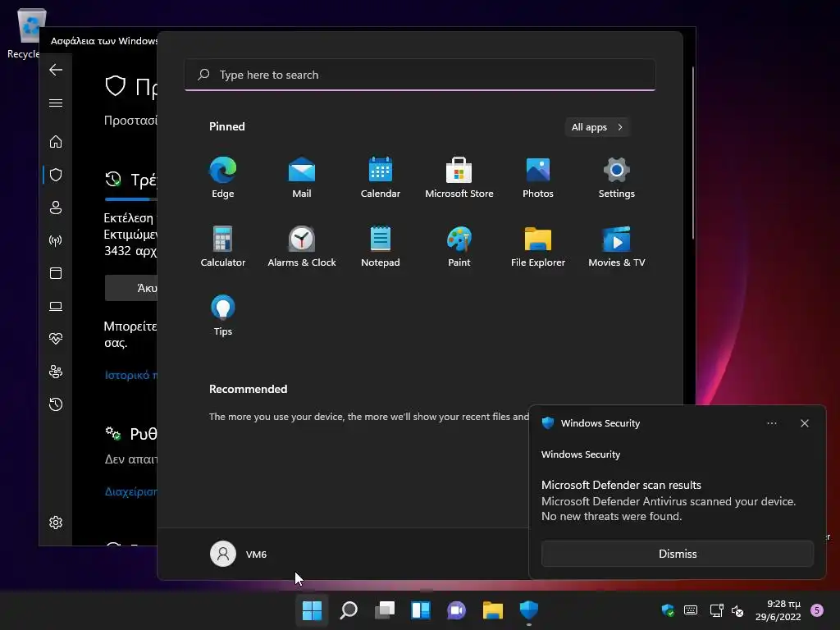The image size is (840, 630).
Task: Open Family options in Security sidebar
Action: click(56, 372)
